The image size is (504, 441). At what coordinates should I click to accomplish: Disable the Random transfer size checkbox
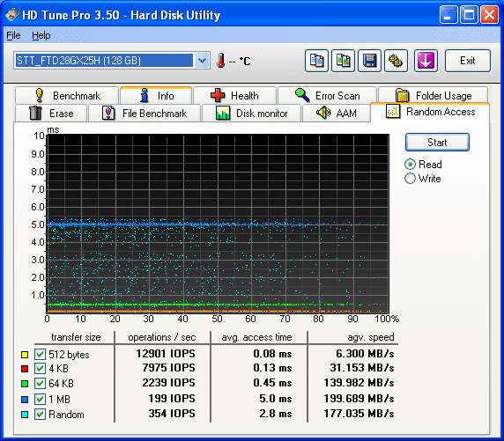tap(41, 414)
